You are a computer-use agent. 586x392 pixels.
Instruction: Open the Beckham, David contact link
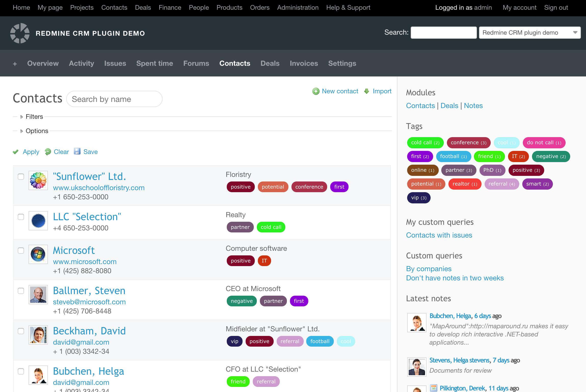click(89, 331)
